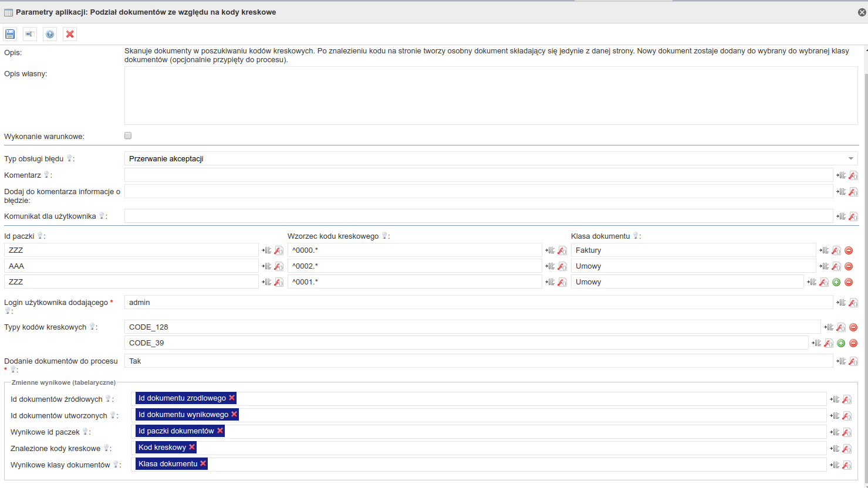Image resolution: width=868 pixels, height=488 pixels.
Task: Remove the 'Id dokumentu zrodlowego' tag
Action: (x=232, y=398)
